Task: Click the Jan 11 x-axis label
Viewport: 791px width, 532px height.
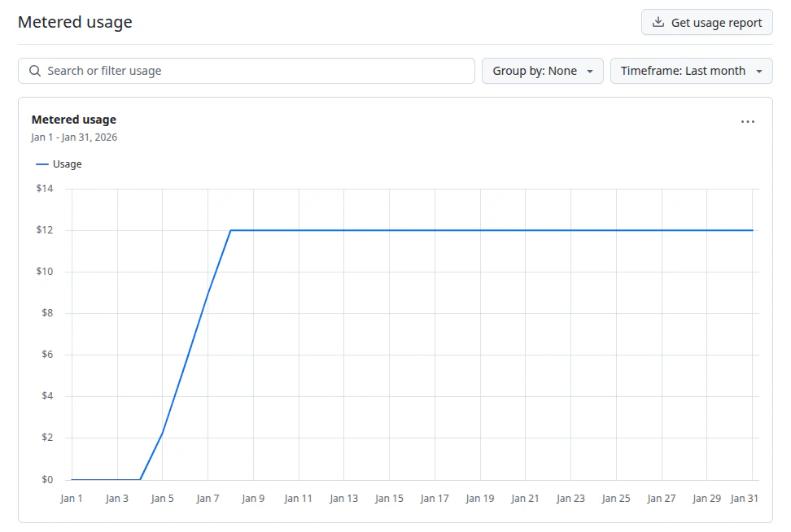Action: coord(298,498)
